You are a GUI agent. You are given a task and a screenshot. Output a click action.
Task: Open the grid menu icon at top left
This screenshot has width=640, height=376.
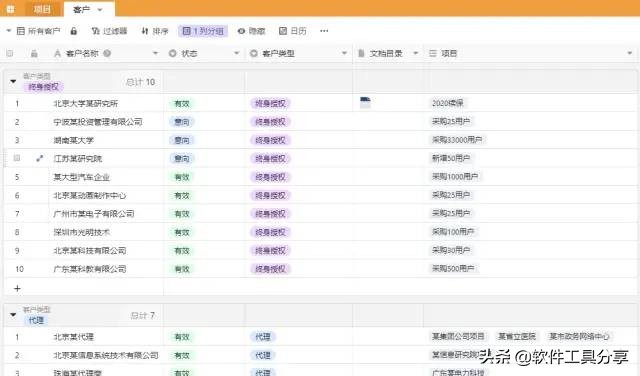[x=11, y=9]
